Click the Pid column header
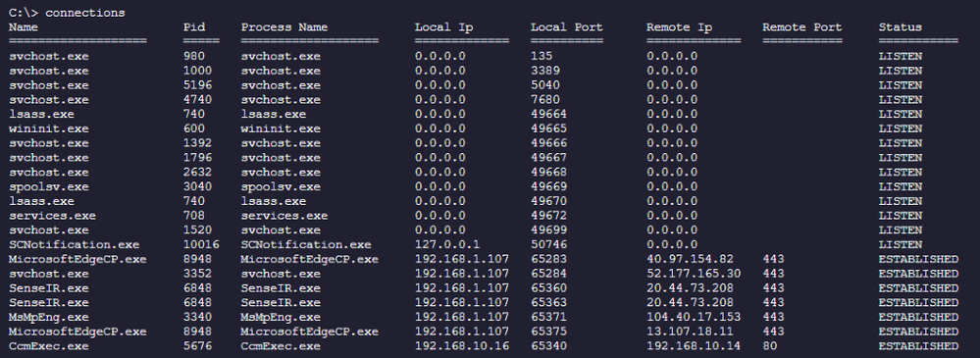 (194, 27)
